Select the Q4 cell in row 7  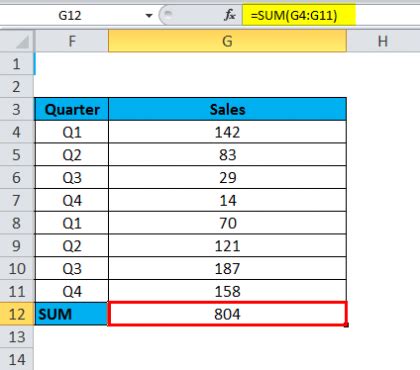click(72, 200)
